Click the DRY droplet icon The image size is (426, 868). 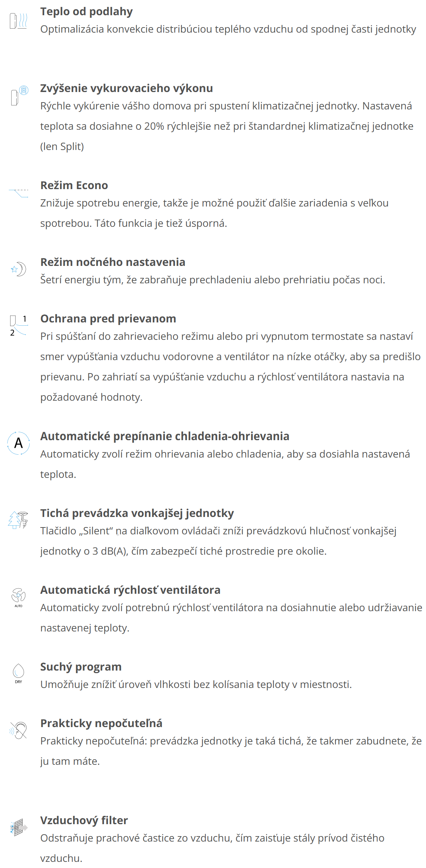[18, 673]
